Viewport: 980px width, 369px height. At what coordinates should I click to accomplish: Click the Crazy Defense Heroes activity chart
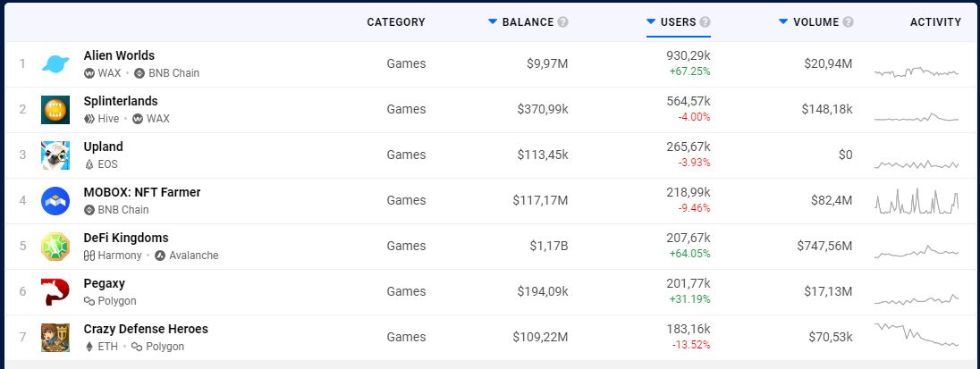pyautogui.click(x=917, y=335)
